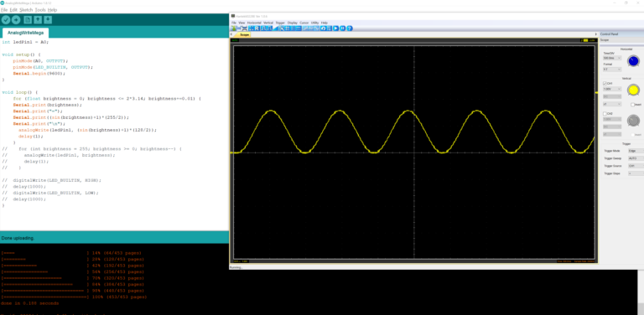The width and height of the screenshot is (644, 315).
Task: Create a new sketch with New icon
Action: click(x=28, y=20)
